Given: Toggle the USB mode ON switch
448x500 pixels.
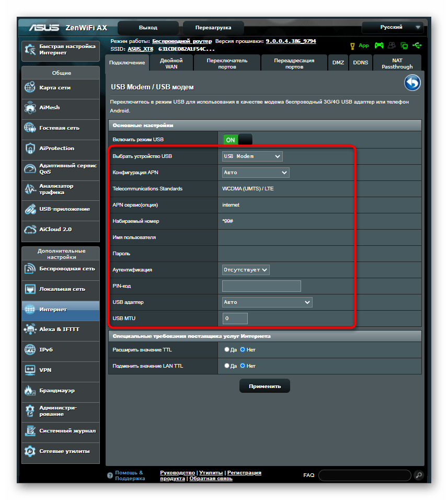Looking at the screenshot, I should tap(237, 140).
